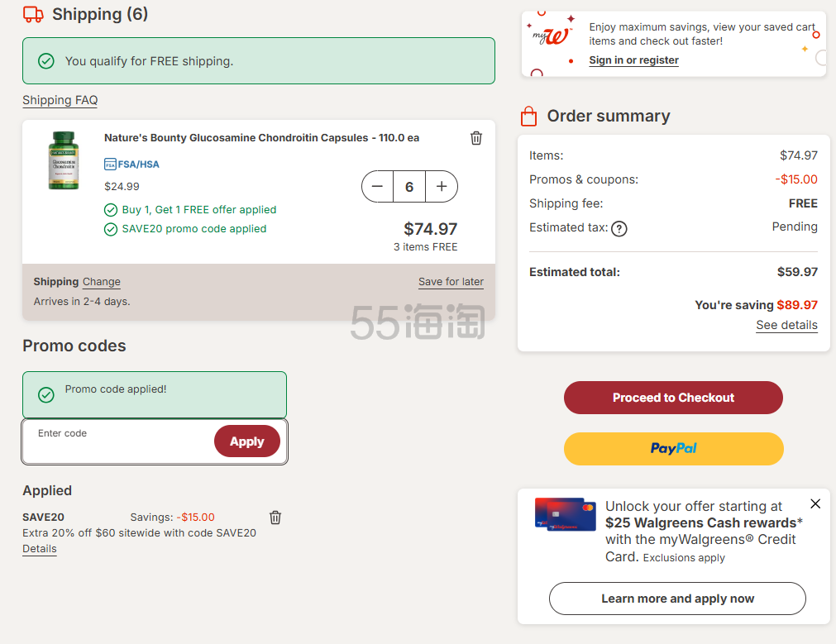Change the shipping method

[102, 282]
